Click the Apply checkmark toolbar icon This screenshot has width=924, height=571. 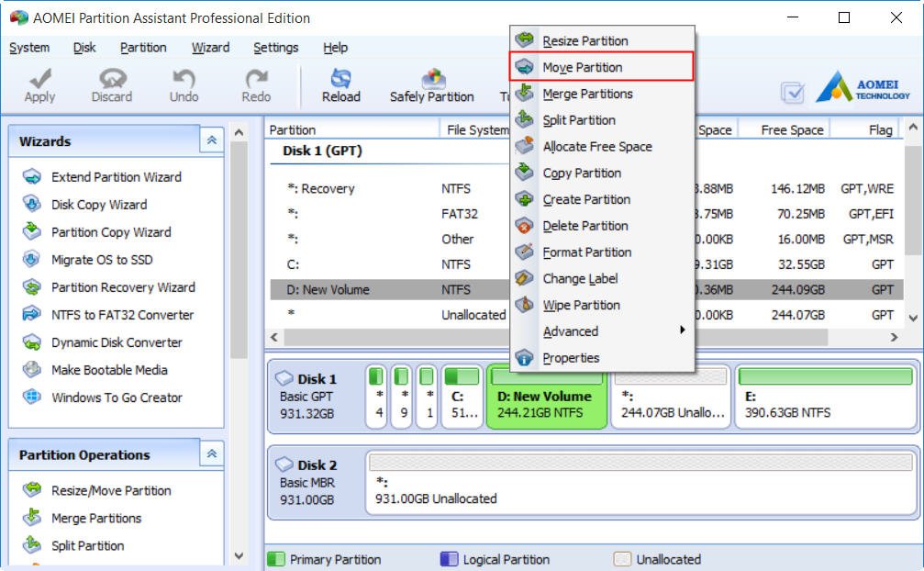[x=40, y=78]
